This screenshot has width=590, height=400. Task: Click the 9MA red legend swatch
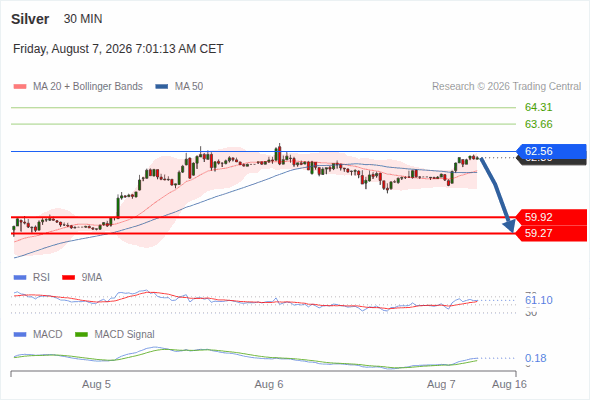pyautogui.click(x=68, y=278)
